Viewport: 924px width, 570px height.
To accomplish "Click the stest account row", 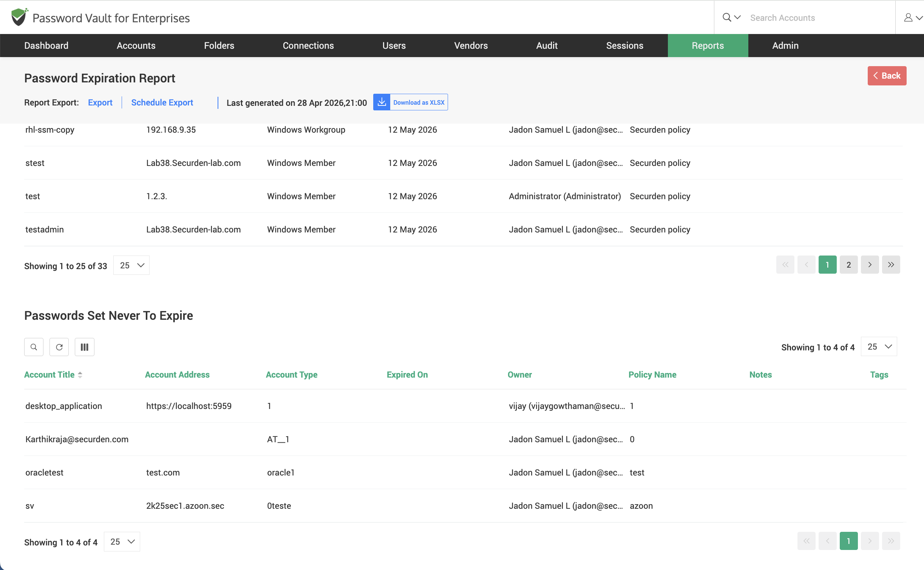I will [x=464, y=163].
